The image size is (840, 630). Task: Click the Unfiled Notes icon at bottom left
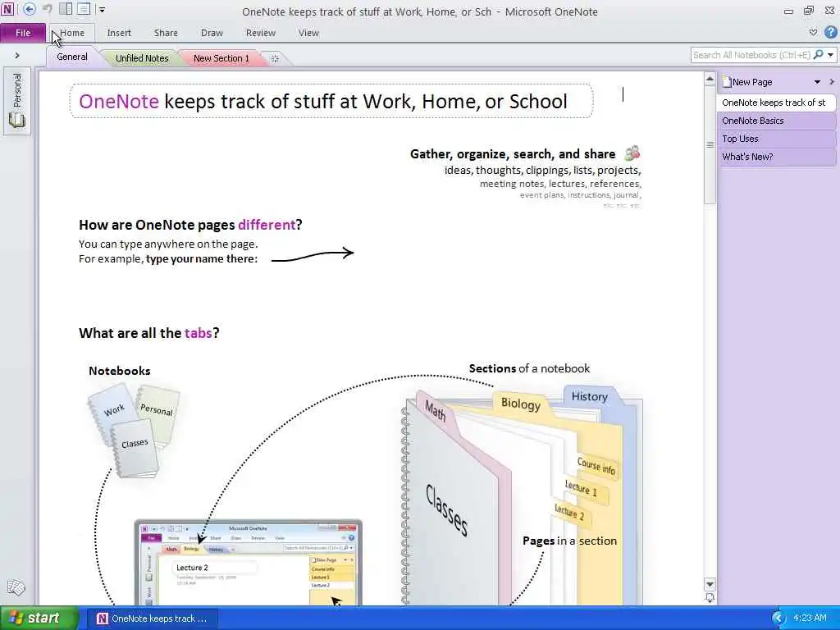tap(16, 587)
